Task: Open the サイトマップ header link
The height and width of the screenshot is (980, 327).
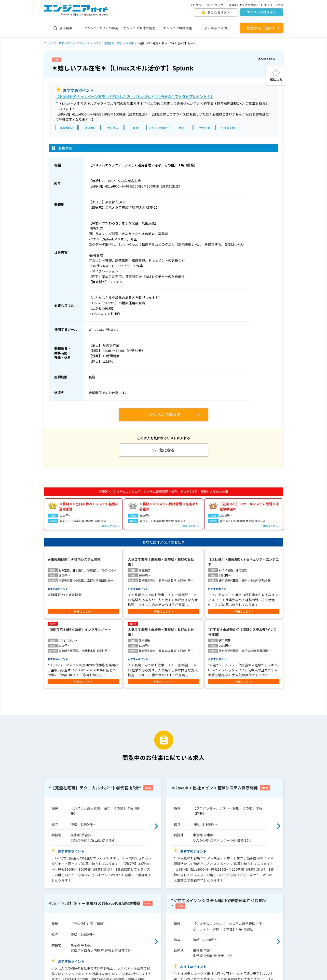Action: 215,5
